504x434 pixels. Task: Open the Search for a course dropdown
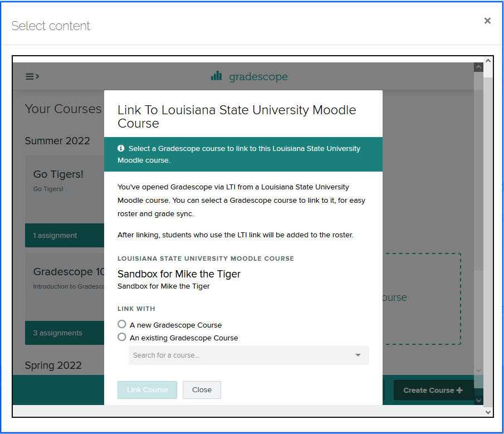(x=248, y=355)
